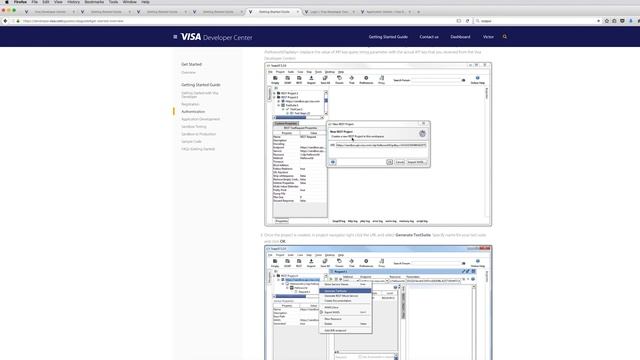Image resolution: width=640 pixels, height=360 pixels.
Task: Open Sandbox Testing in the sidebar
Action: click(194, 127)
